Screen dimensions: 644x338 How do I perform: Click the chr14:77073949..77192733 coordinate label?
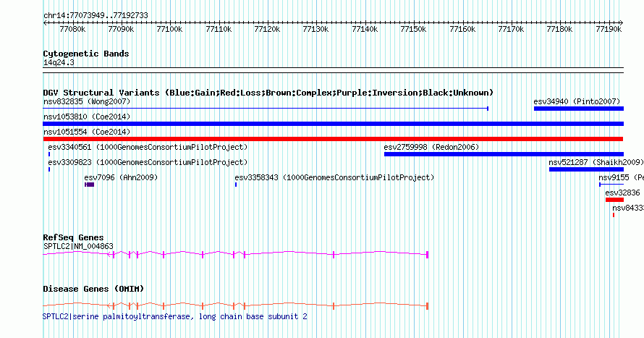coord(96,16)
